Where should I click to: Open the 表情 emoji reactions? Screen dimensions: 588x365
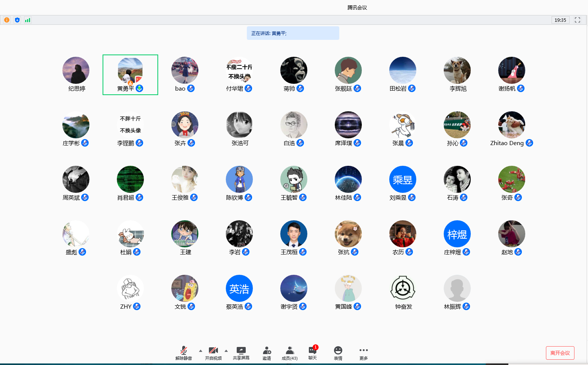pyautogui.click(x=338, y=353)
